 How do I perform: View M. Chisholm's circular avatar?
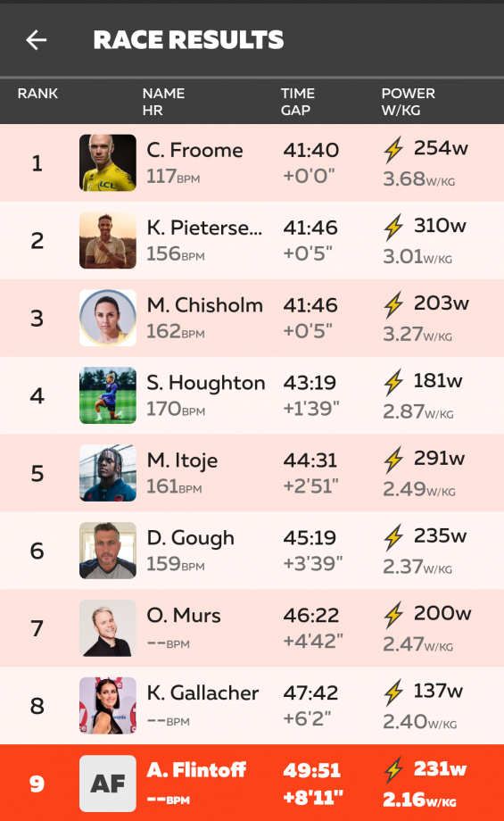click(108, 318)
